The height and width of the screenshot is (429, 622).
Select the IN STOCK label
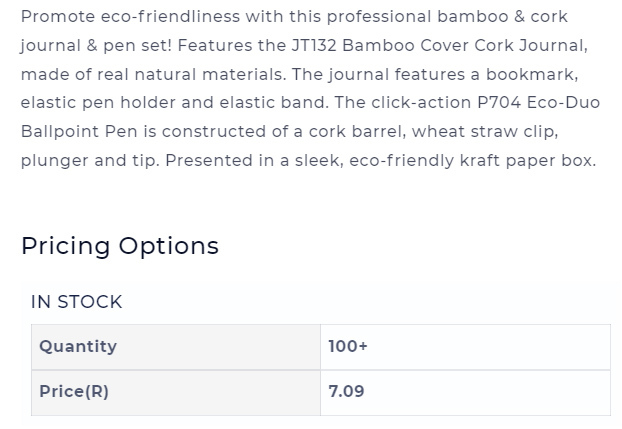[x=77, y=302]
